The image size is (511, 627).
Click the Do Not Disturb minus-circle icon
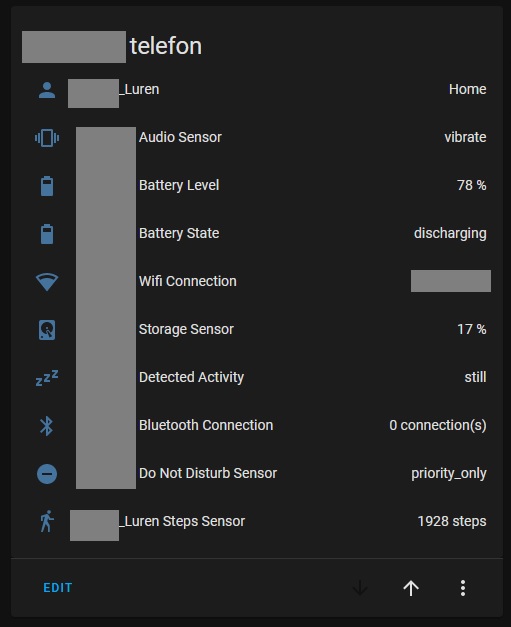tap(47, 474)
